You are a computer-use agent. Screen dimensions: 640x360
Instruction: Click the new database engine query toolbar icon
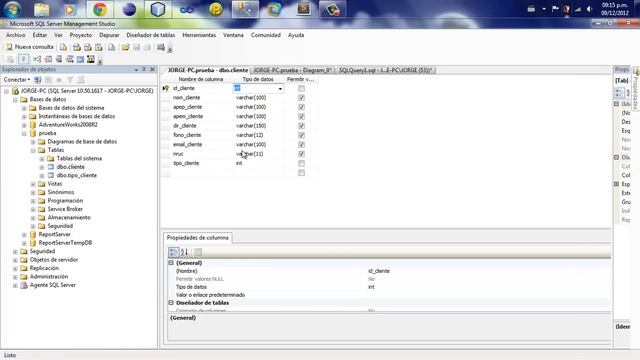tap(64, 47)
